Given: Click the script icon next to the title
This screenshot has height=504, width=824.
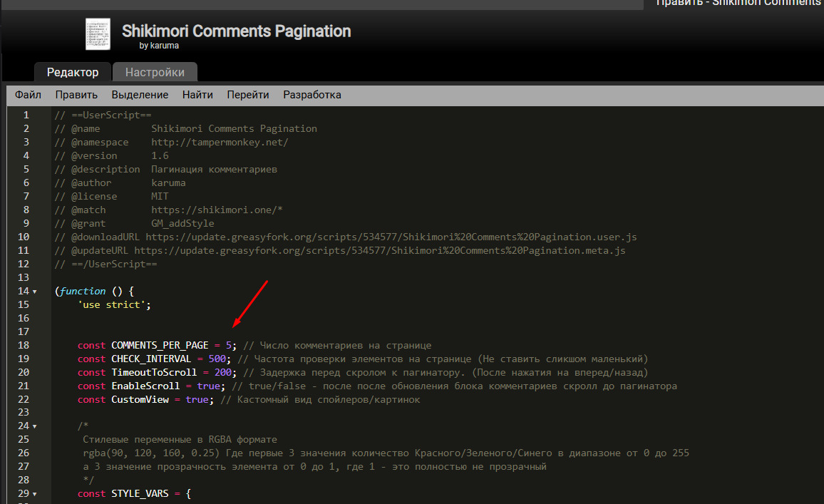Looking at the screenshot, I should 98,34.
